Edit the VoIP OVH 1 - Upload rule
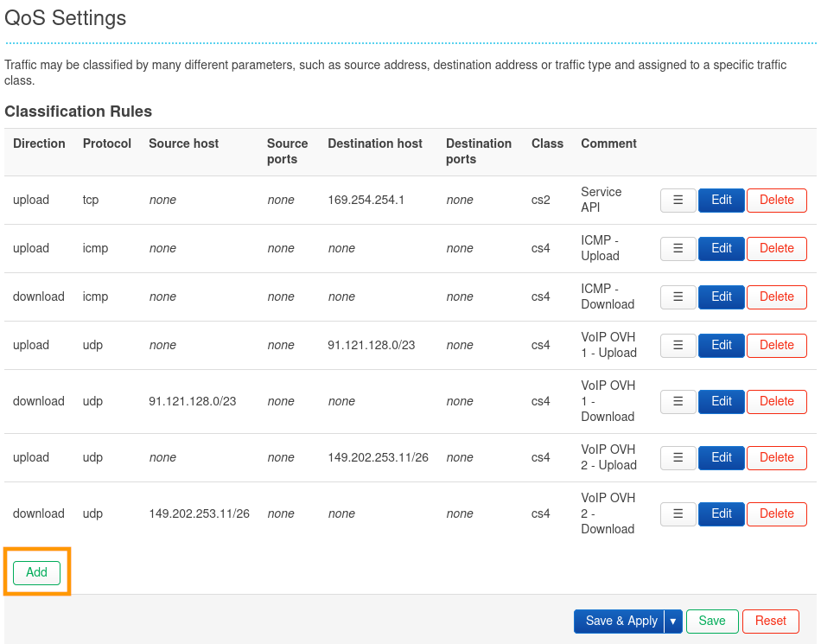The height and width of the screenshot is (644, 821). pyautogui.click(x=722, y=345)
